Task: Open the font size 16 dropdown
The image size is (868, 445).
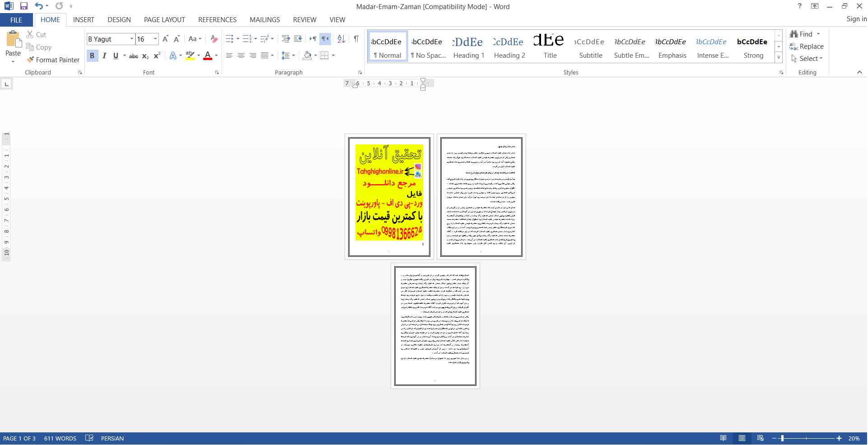Action: pyautogui.click(x=155, y=39)
